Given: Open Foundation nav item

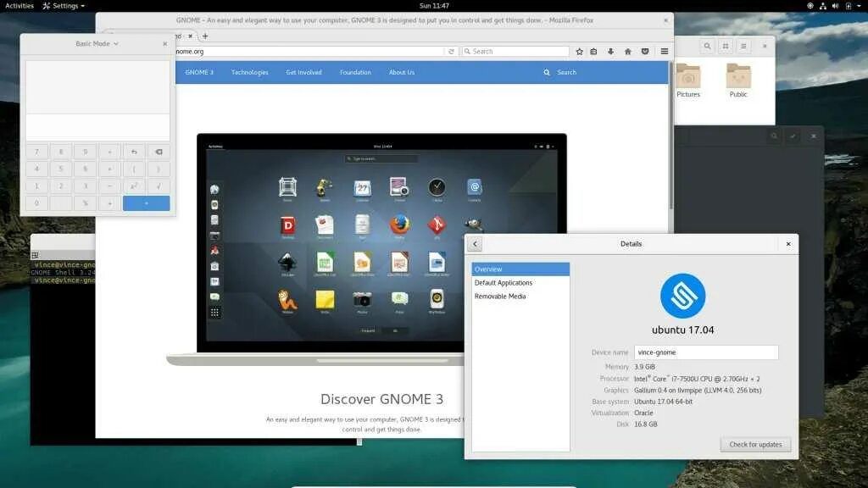Looking at the screenshot, I should coord(355,73).
